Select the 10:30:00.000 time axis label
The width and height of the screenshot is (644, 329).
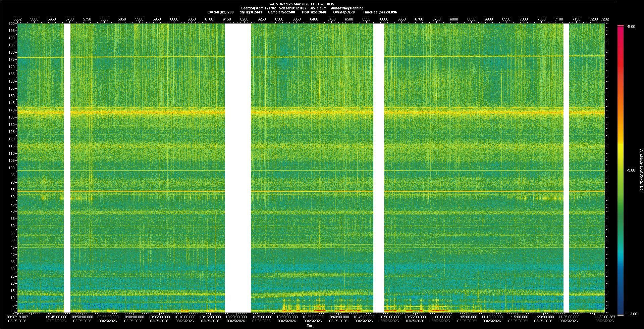pos(287,317)
